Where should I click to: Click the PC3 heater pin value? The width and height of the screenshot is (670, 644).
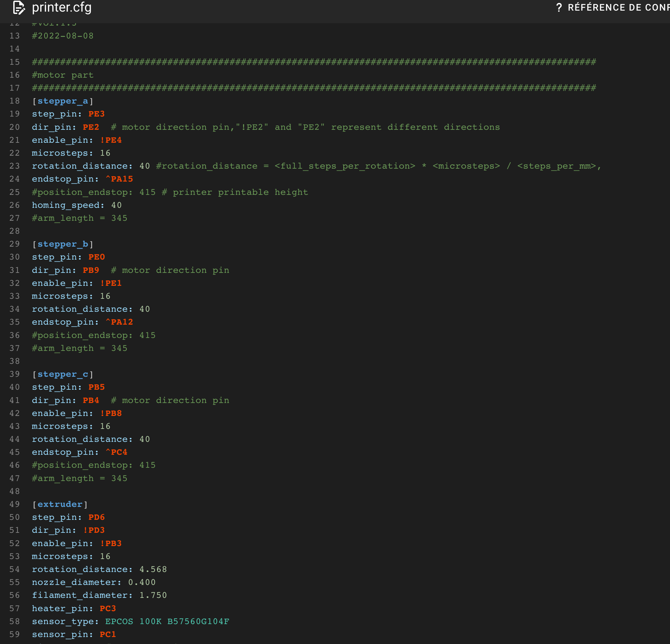pyautogui.click(x=108, y=608)
